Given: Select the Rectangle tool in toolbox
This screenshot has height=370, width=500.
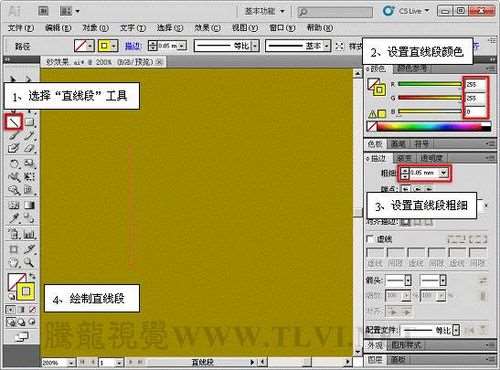Looking at the screenshot, I should coord(30,122).
